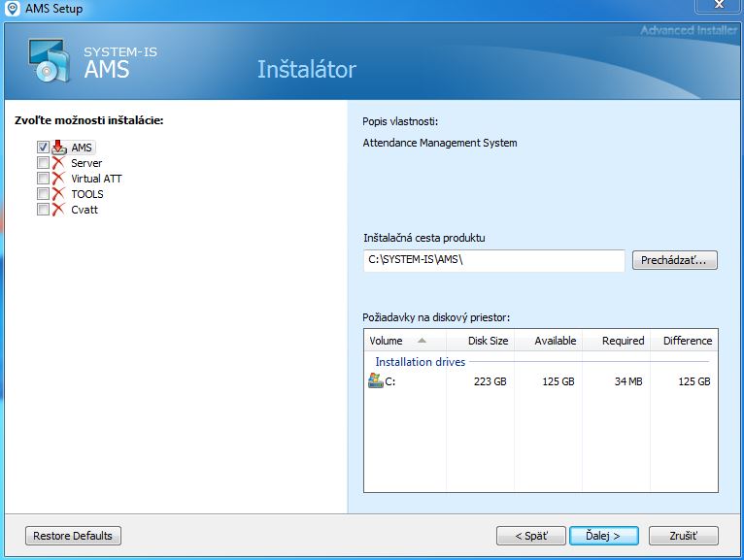The image size is (744, 560).
Task: Check the Cvatt feature checkbox
Action: tap(43, 210)
